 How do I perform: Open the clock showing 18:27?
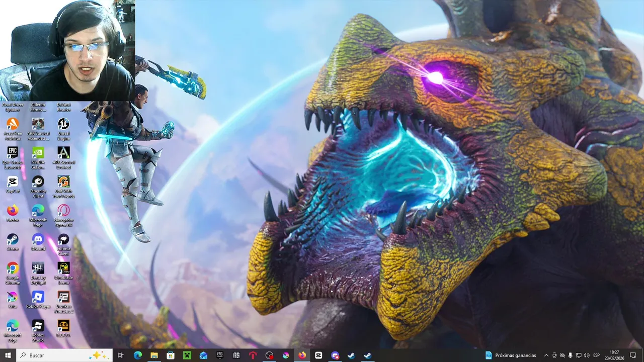pyautogui.click(x=614, y=355)
